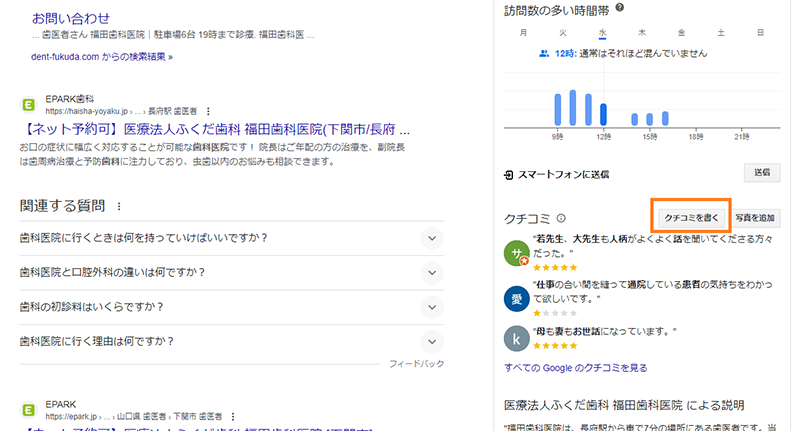Select the 木 day tab

pyautogui.click(x=642, y=33)
